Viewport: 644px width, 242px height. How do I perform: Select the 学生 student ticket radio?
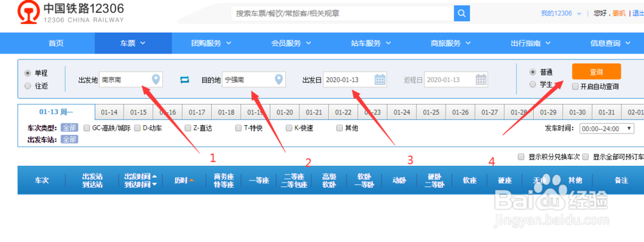pos(533,85)
